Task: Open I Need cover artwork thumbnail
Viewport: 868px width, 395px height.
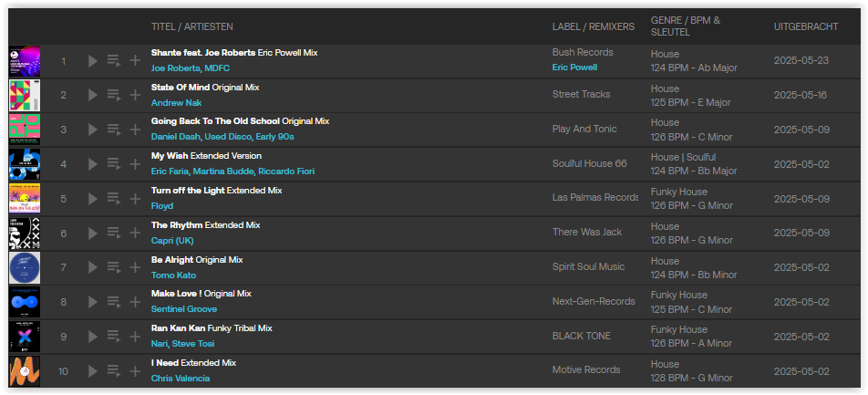Action: pyautogui.click(x=25, y=371)
